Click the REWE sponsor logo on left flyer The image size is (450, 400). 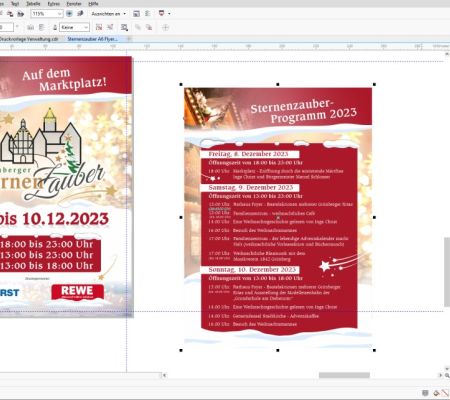tap(77, 292)
